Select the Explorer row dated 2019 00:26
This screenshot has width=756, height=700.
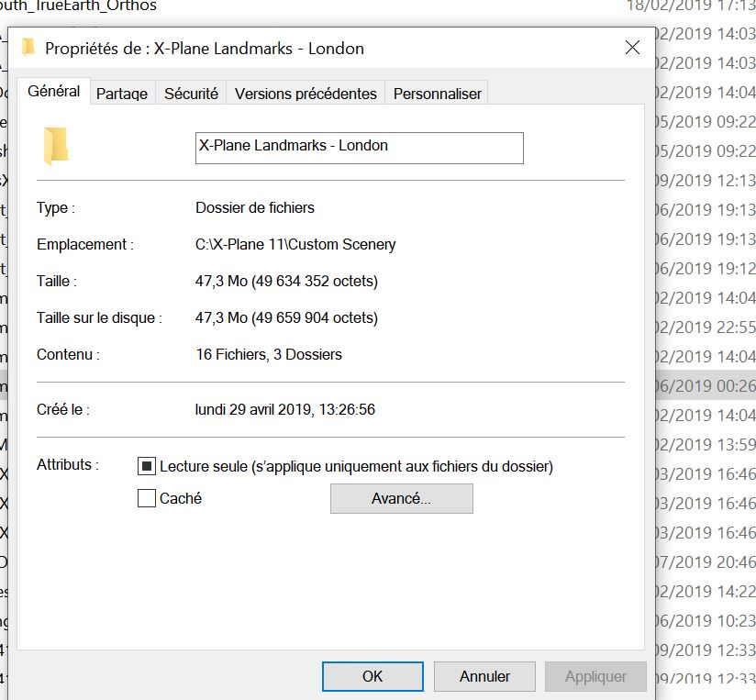[705, 385]
